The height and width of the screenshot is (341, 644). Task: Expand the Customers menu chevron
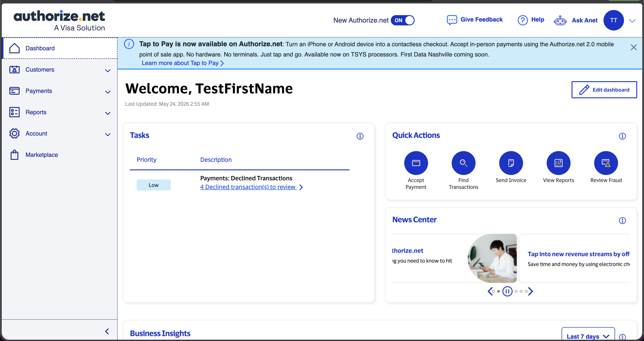coord(108,71)
